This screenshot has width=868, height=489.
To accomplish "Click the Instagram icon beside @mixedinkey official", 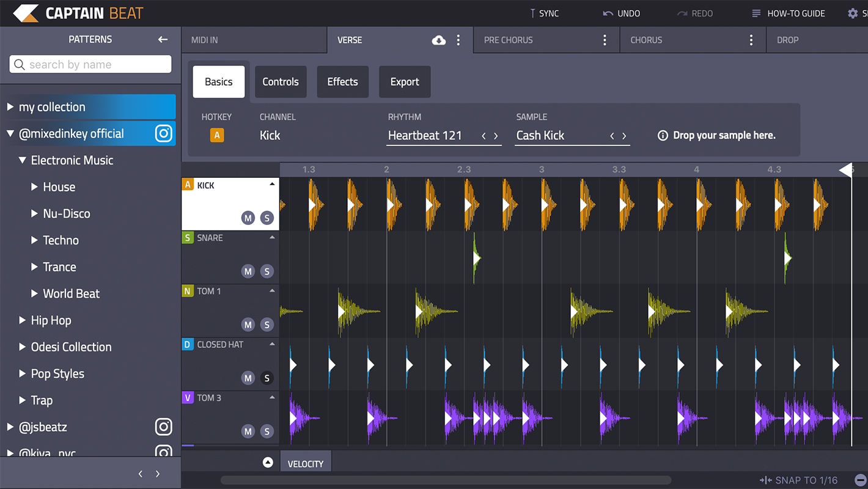I will pos(163,133).
